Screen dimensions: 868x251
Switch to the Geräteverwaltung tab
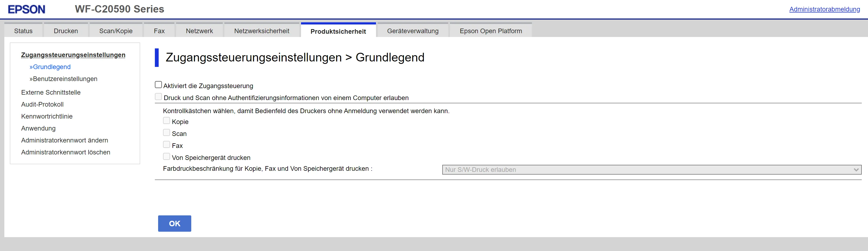(412, 31)
